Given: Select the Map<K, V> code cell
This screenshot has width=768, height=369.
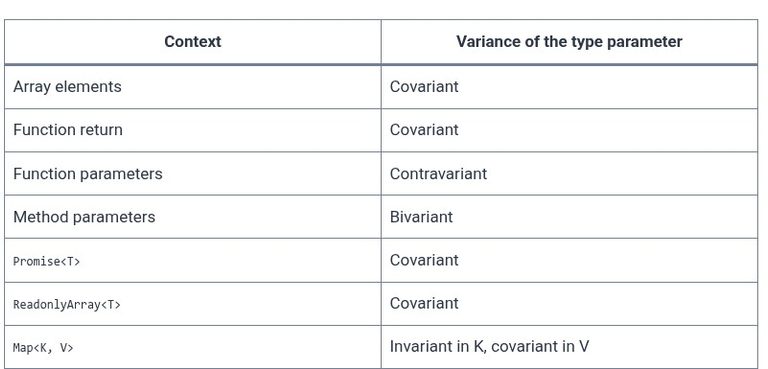Looking at the screenshot, I should [x=192, y=347].
